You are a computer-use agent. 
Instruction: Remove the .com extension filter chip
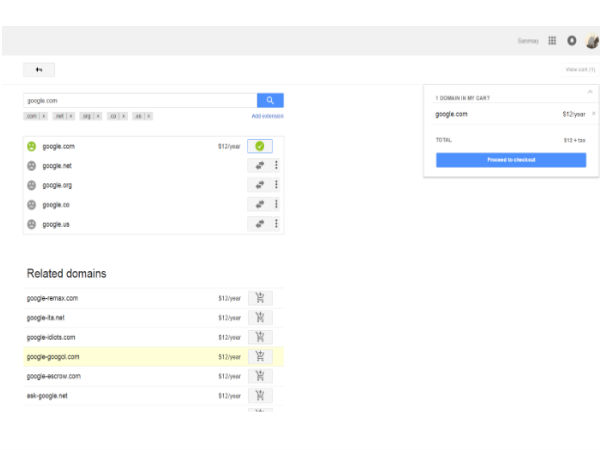[x=44, y=116]
